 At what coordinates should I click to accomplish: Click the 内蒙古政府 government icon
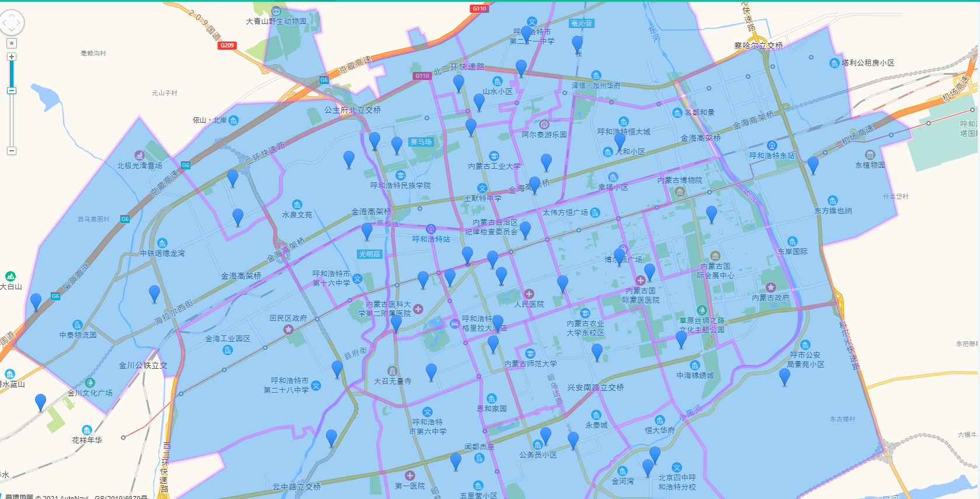[770, 287]
